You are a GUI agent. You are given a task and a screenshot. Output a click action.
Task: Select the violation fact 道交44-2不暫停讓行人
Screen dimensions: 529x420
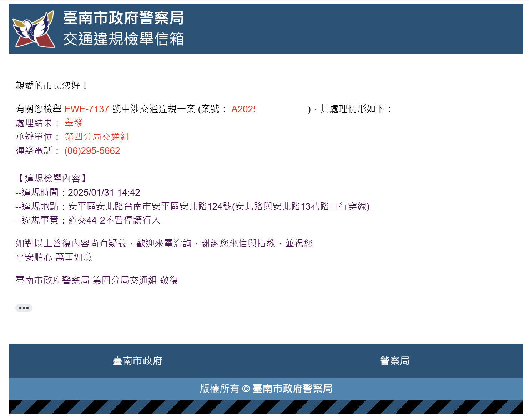114,220
